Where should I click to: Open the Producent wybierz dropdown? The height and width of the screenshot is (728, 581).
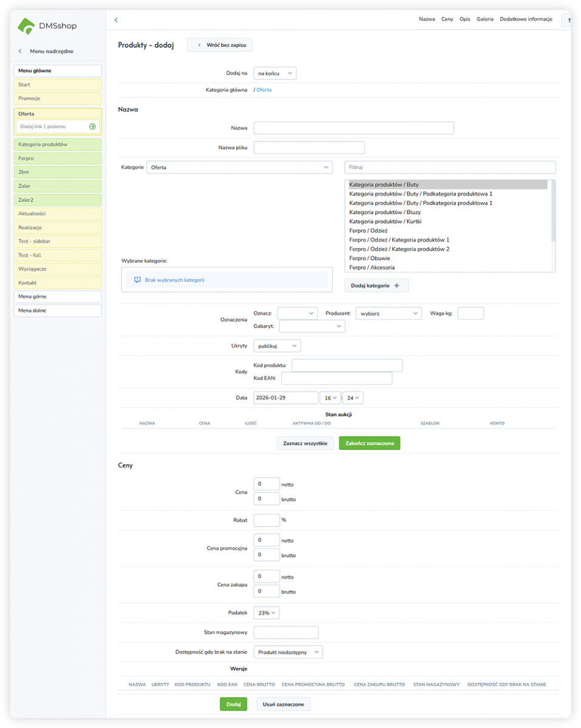388,314
